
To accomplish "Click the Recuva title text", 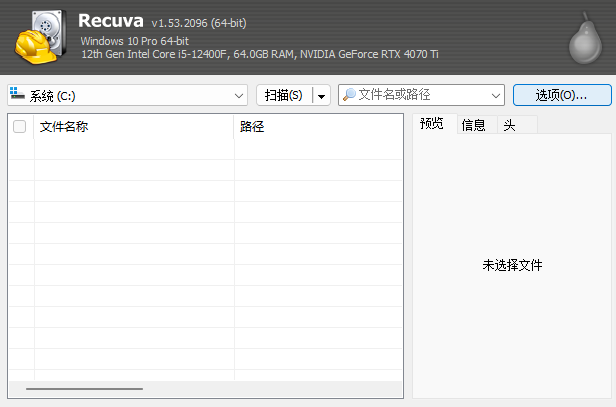I will [111, 21].
